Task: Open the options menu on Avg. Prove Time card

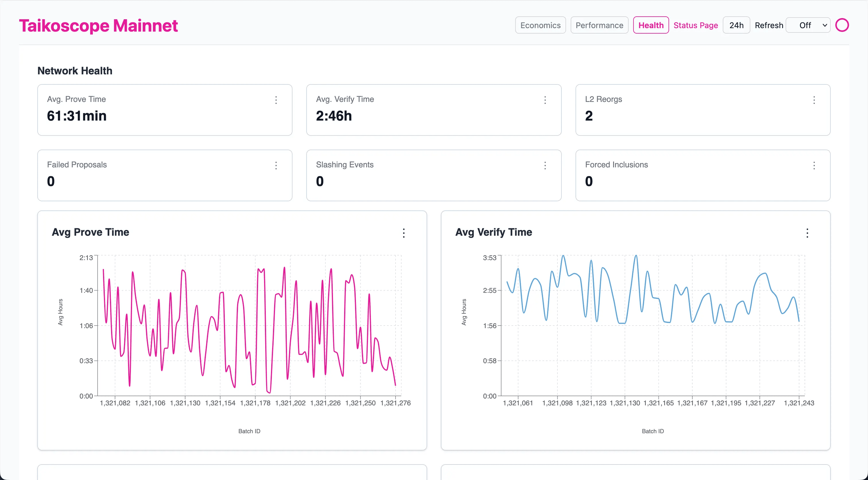Action: (x=276, y=100)
